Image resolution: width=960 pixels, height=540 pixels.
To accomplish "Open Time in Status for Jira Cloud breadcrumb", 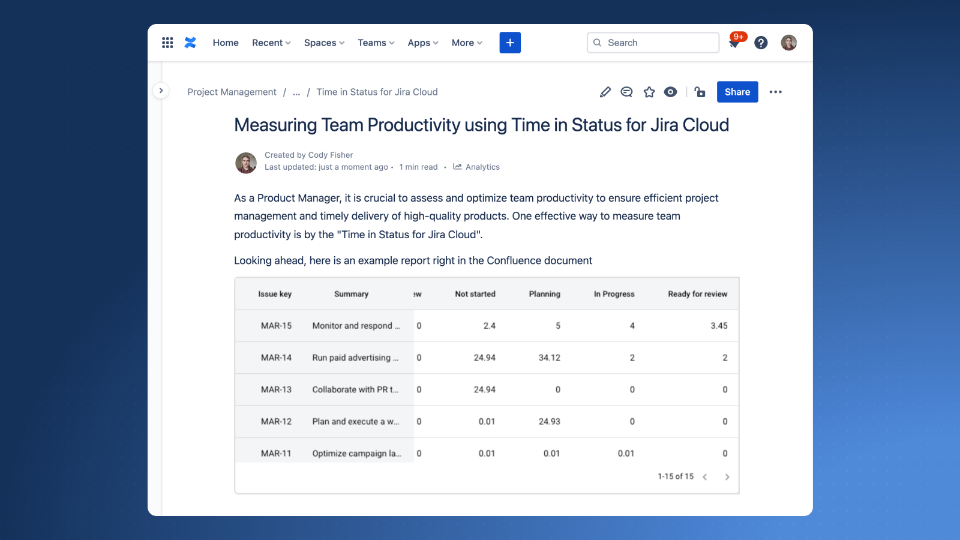I will tap(377, 92).
